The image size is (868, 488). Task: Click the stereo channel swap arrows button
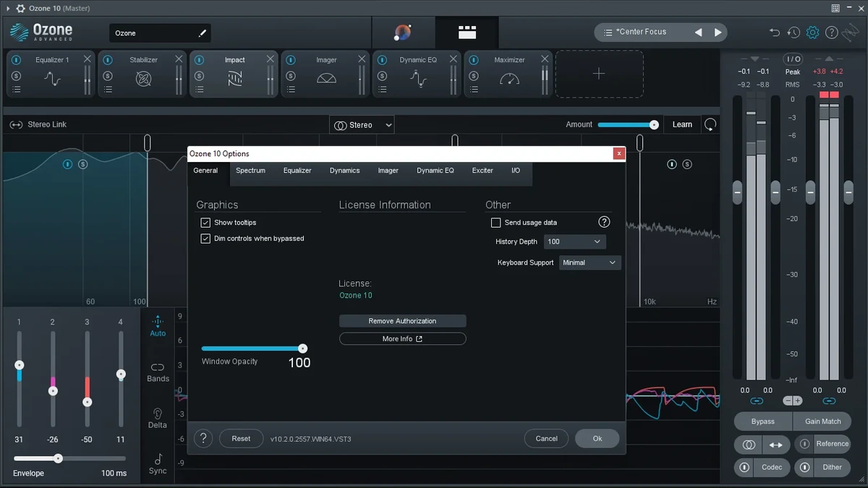775,445
